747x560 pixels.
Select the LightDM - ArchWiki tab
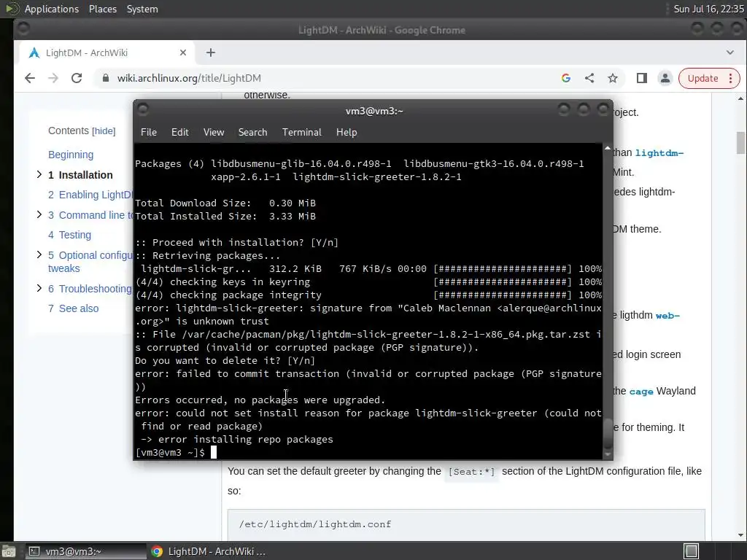[107, 52]
